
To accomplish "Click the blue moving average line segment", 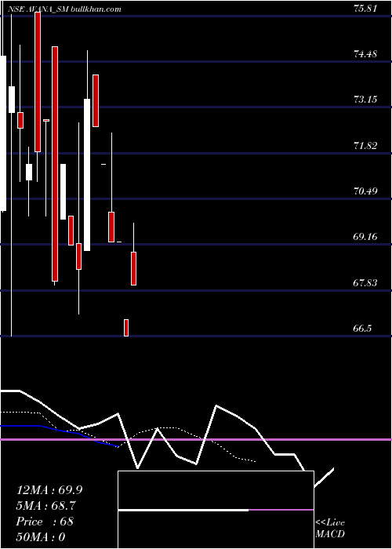I will [59, 434].
